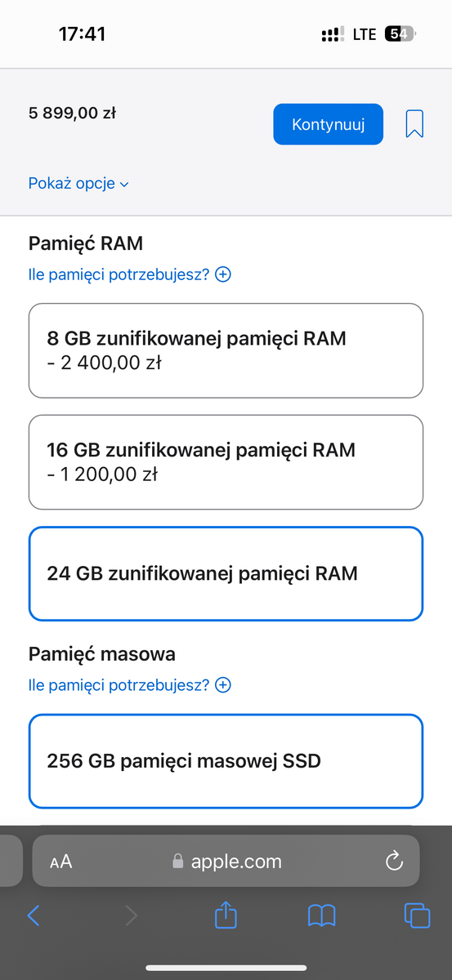Reload the page with the refresh icon

pyautogui.click(x=393, y=861)
